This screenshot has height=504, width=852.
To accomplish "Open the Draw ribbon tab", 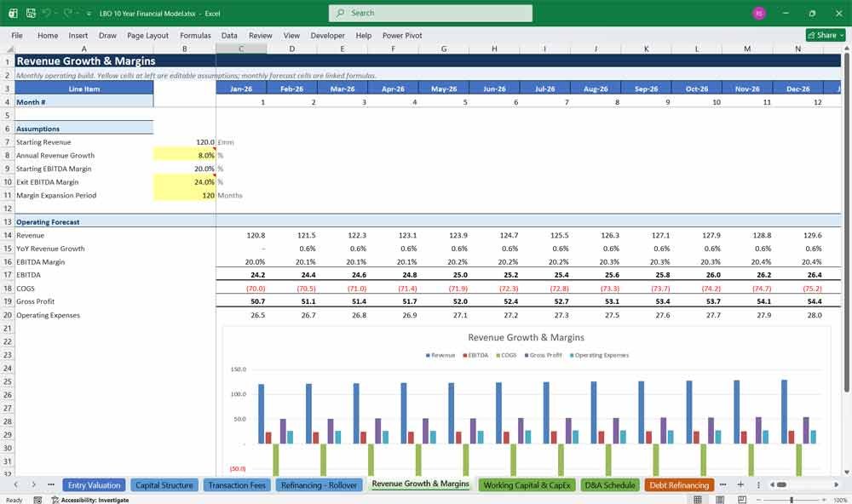I will [x=107, y=35].
